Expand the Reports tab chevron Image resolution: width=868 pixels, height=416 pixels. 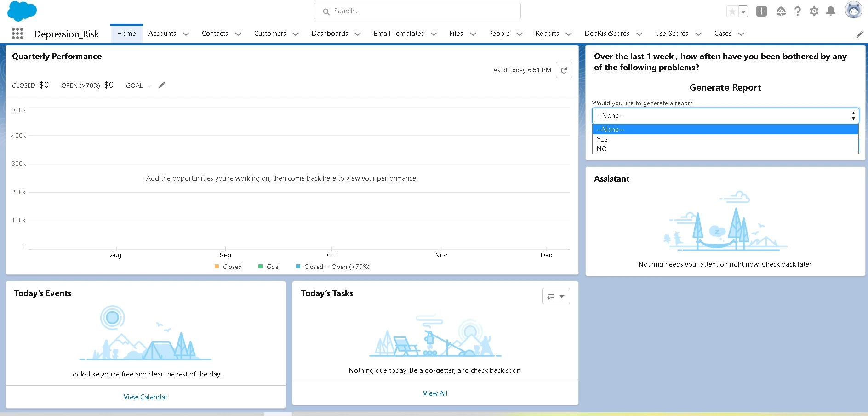tap(569, 34)
